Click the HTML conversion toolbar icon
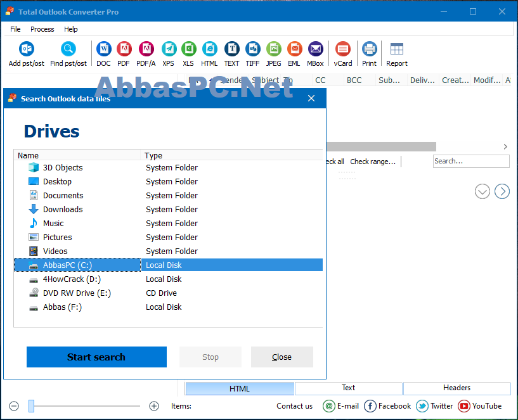 [x=209, y=54]
